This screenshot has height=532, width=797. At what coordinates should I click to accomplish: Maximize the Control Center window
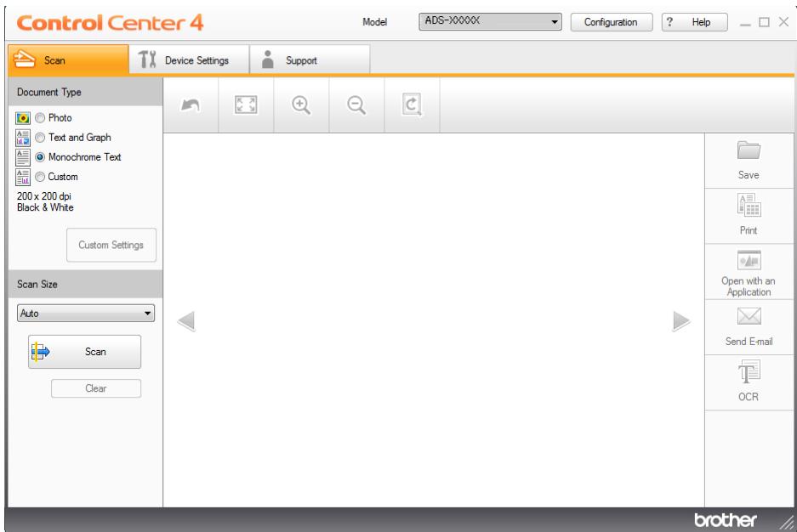pyautogui.click(x=764, y=22)
